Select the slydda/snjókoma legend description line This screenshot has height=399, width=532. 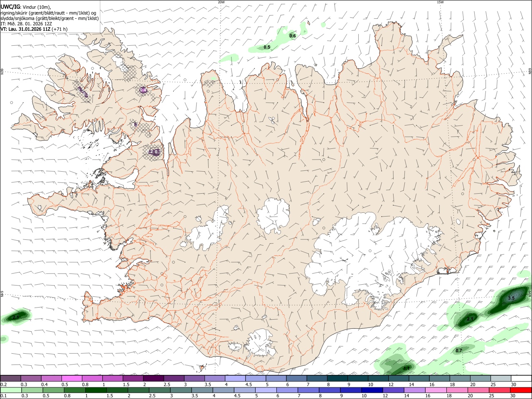49,18
